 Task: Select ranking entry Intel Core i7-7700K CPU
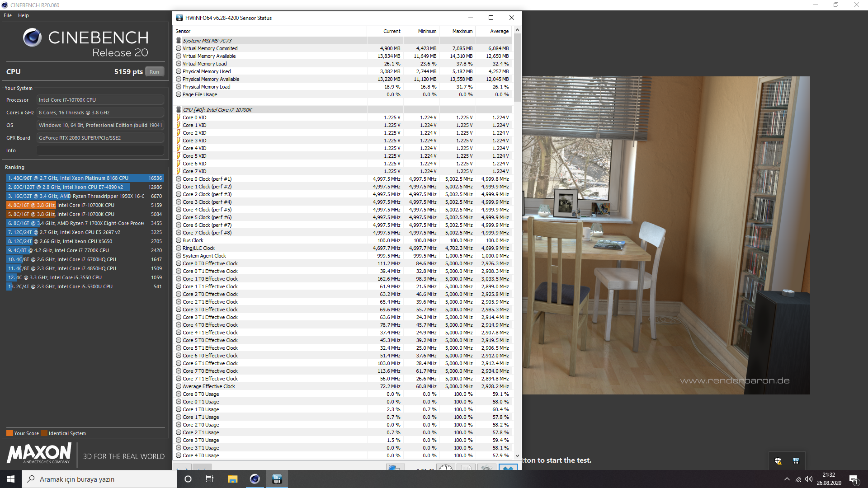[85, 250]
